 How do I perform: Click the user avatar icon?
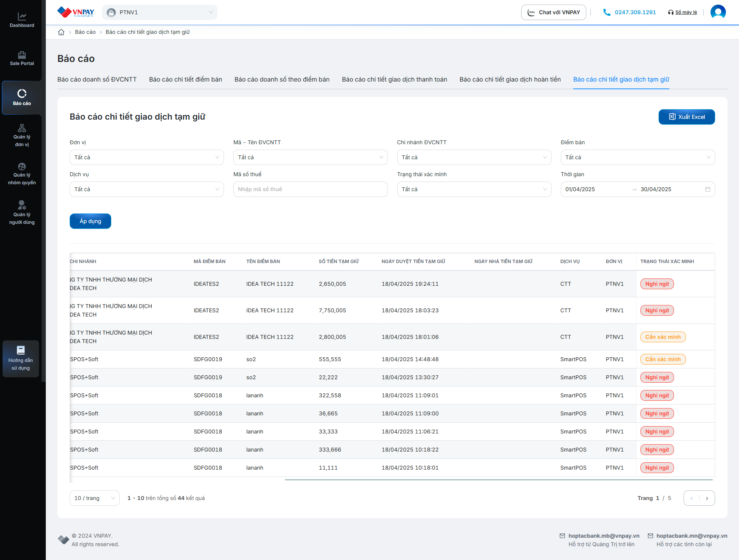pyautogui.click(x=718, y=12)
